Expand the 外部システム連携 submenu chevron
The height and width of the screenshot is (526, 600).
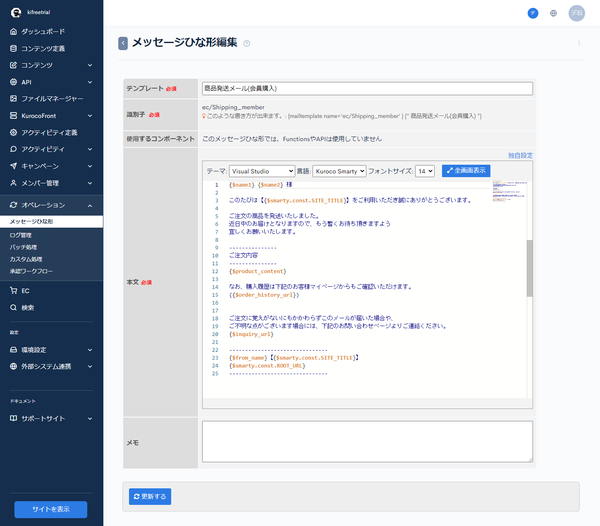pos(90,366)
